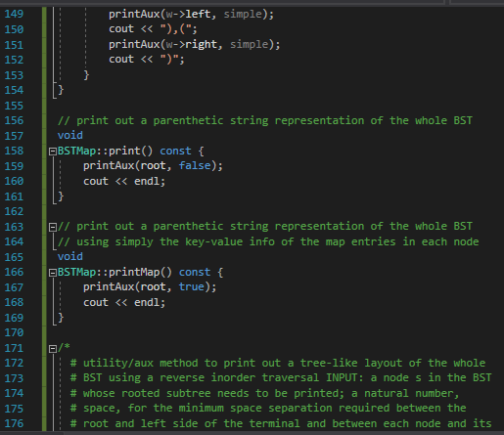Screen dimensions: 504x435
Task: Collapse the BSTMap::print() function at line 158
Action: (x=53, y=152)
